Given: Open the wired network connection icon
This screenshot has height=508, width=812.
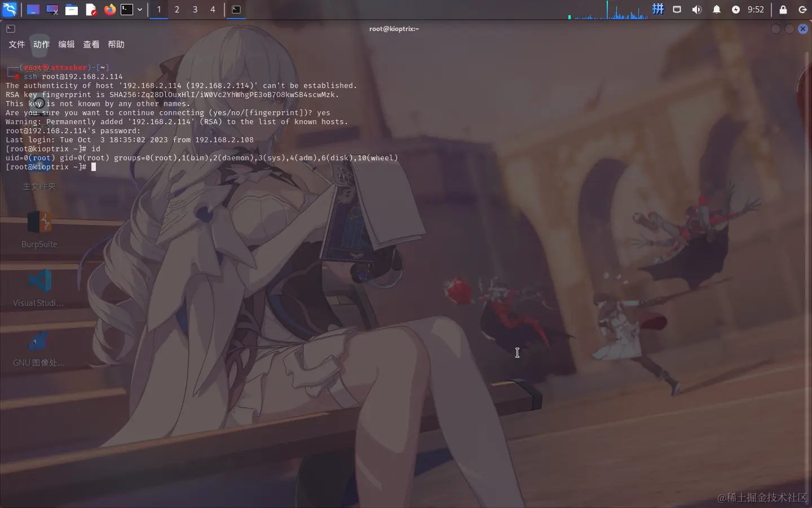Looking at the screenshot, I should [677, 10].
